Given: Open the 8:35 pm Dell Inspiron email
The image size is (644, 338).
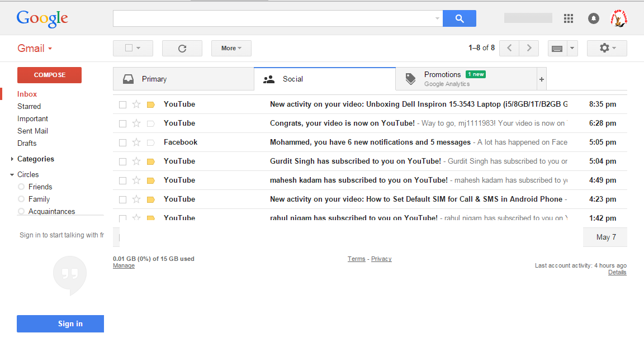Looking at the screenshot, I should tap(370, 104).
